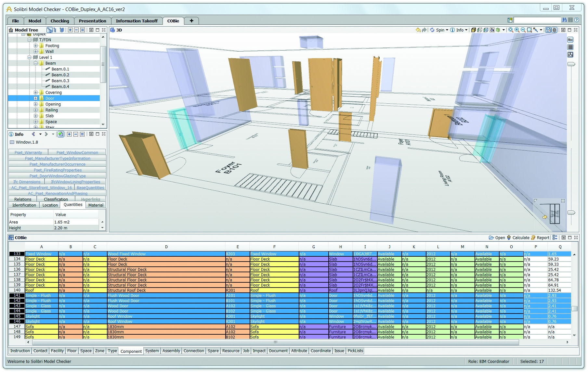Add a new tab with the plus button
Image resolution: width=588 pixels, height=372 pixels.
(191, 21)
